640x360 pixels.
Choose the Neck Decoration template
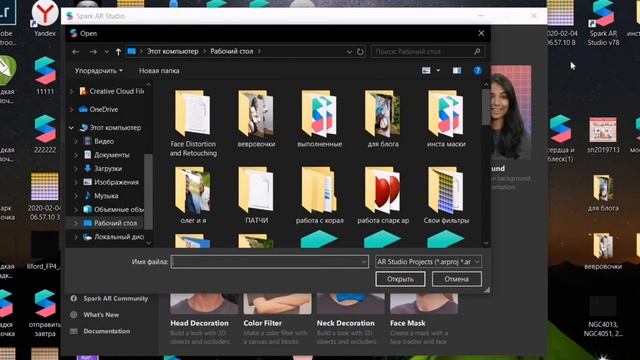point(351,318)
